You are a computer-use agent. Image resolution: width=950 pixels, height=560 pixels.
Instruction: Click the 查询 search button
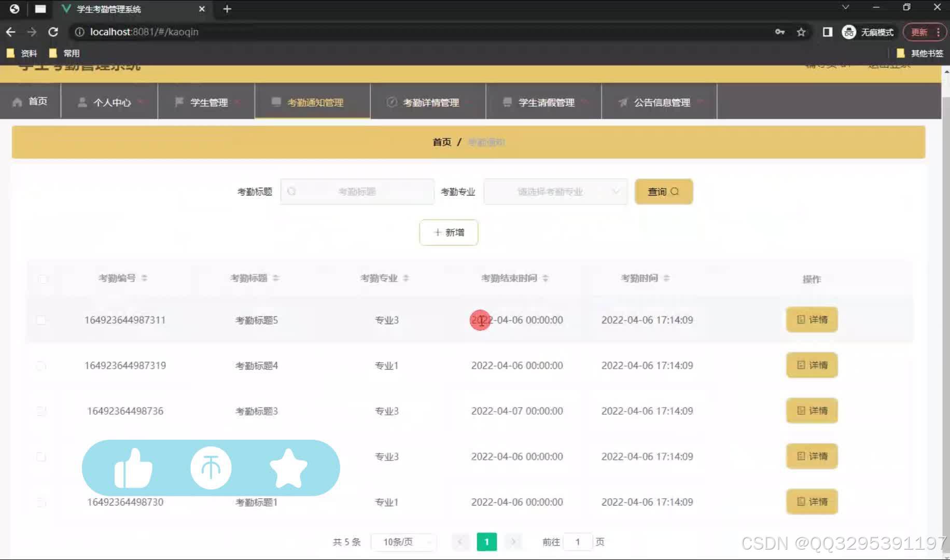point(664,192)
